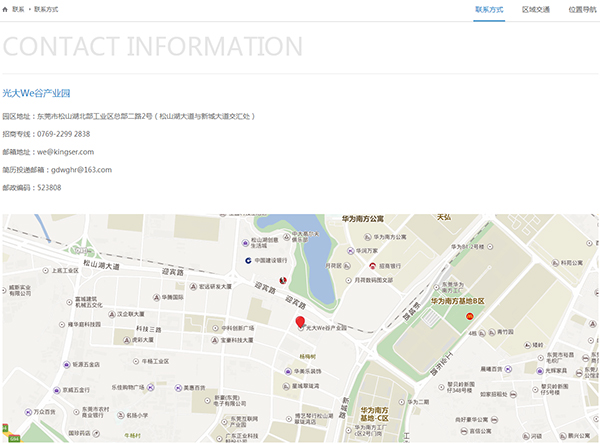The height and width of the screenshot is (444, 600).
Task: Click the 招商银行 red bank icon
Action: (x=372, y=266)
